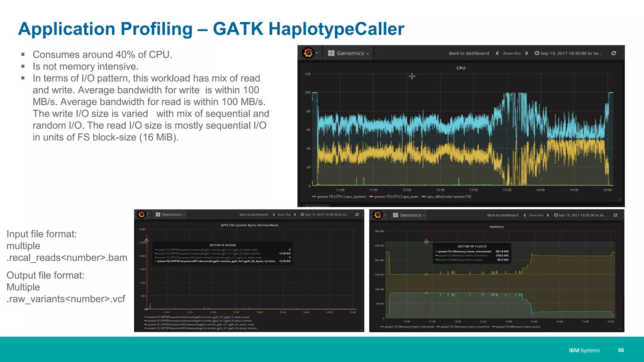Shift time range forward in memory panel

547,215
